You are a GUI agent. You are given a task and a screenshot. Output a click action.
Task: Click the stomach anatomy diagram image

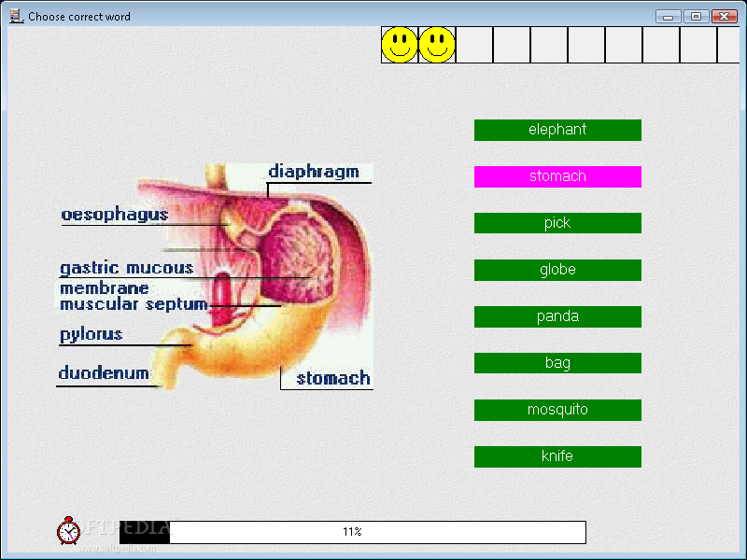click(215, 276)
